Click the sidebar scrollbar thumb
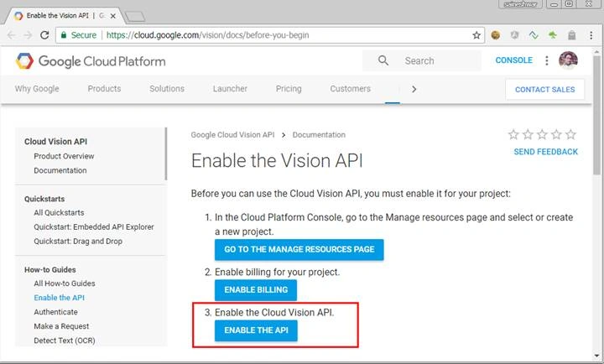This screenshot has width=604, height=364. (x=166, y=154)
